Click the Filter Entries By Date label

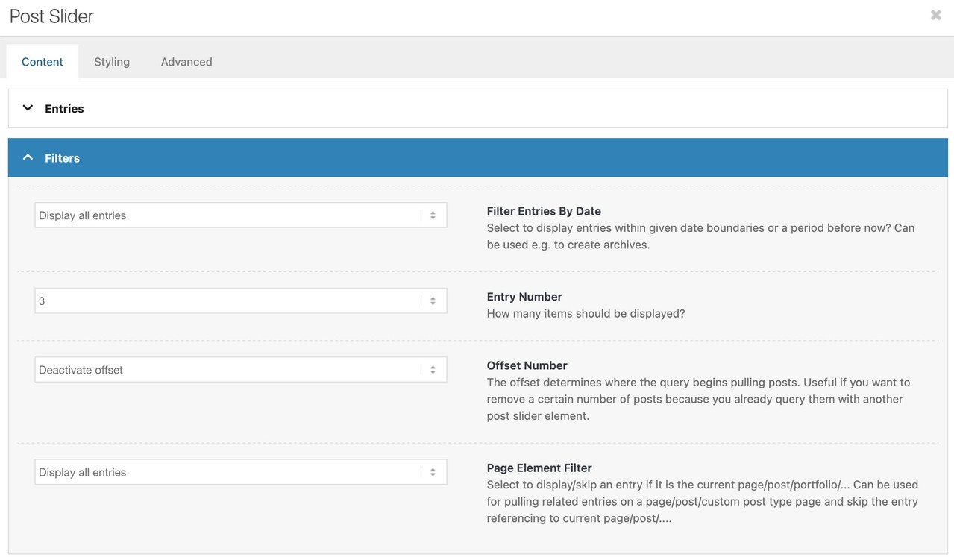(x=544, y=211)
